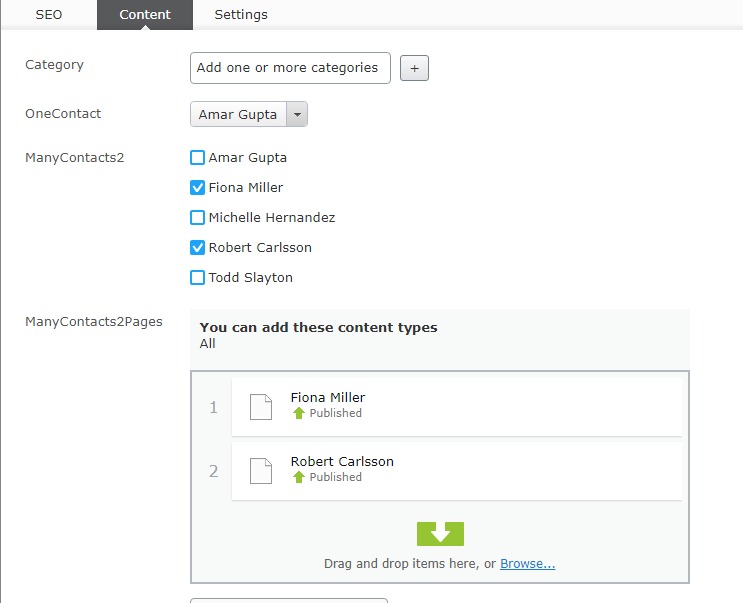Uncheck the Robert Carlsson checkbox

[x=198, y=248]
